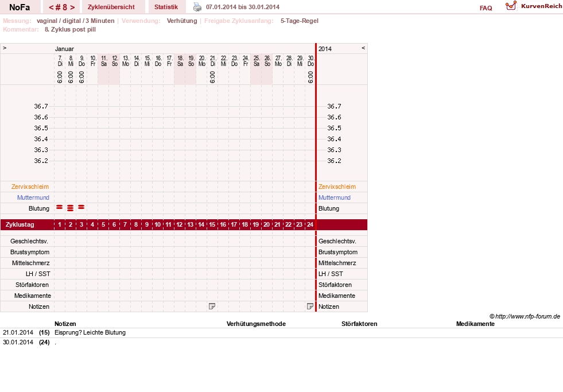The width and height of the screenshot is (563, 392).
Task: Click the '2014' year header
Action: 325,49
